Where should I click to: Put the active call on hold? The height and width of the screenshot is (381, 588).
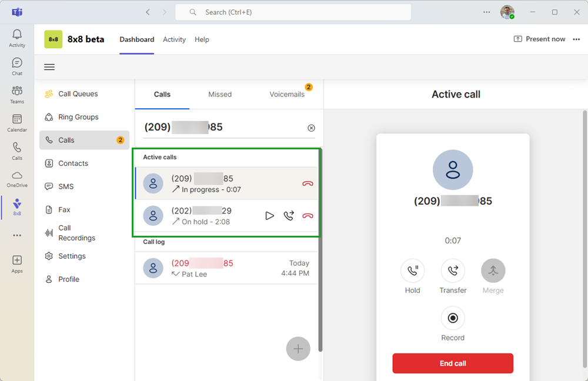[412, 271]
